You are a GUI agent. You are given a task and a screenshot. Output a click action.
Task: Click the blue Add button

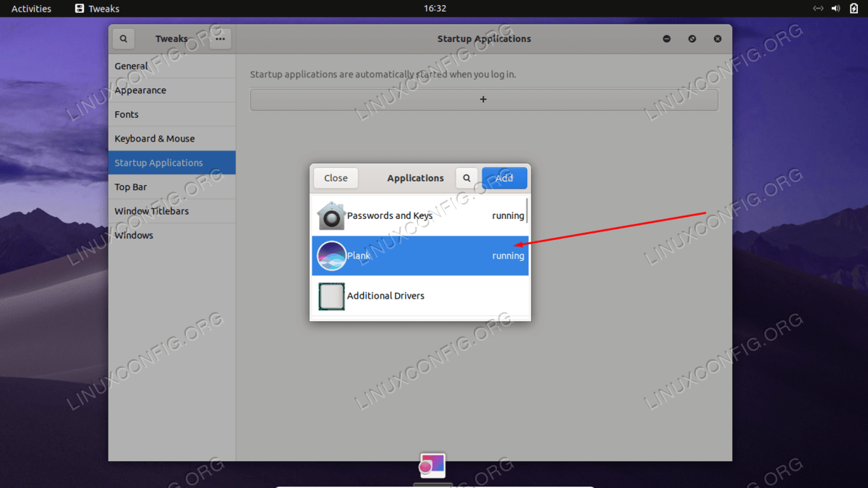(504, 178)
